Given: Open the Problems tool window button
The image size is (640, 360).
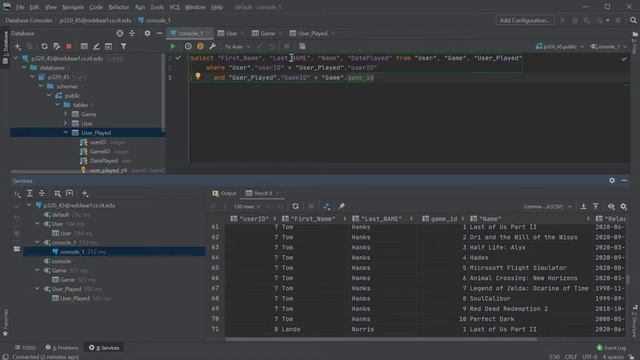Looking at the screenshot, I should click(x=62, y=348).
